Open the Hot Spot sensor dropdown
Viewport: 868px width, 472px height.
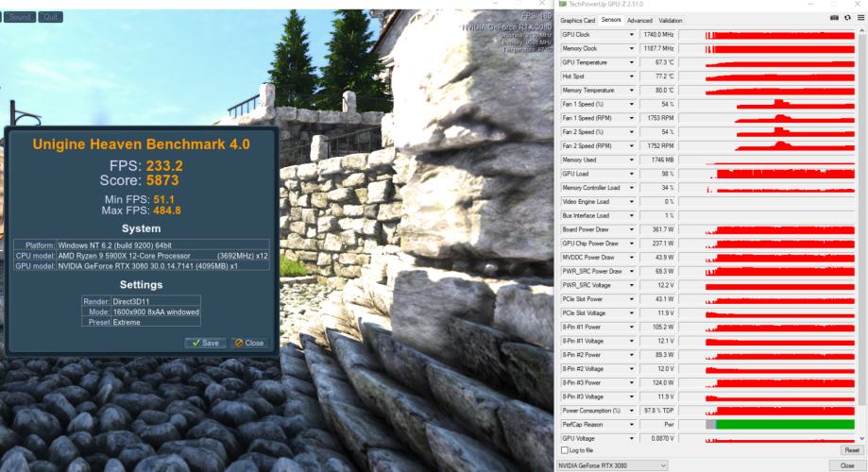[x=631, y=76]
